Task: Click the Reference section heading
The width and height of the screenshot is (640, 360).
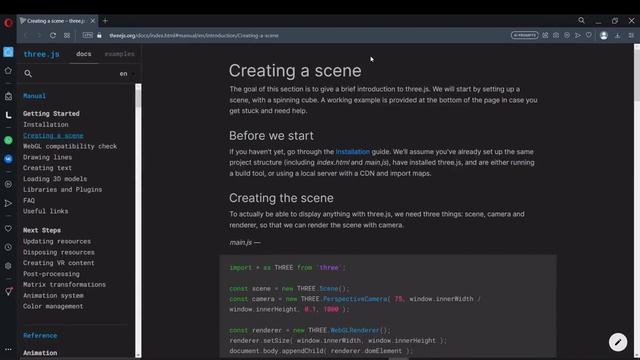Action: (x=40, y=336)
